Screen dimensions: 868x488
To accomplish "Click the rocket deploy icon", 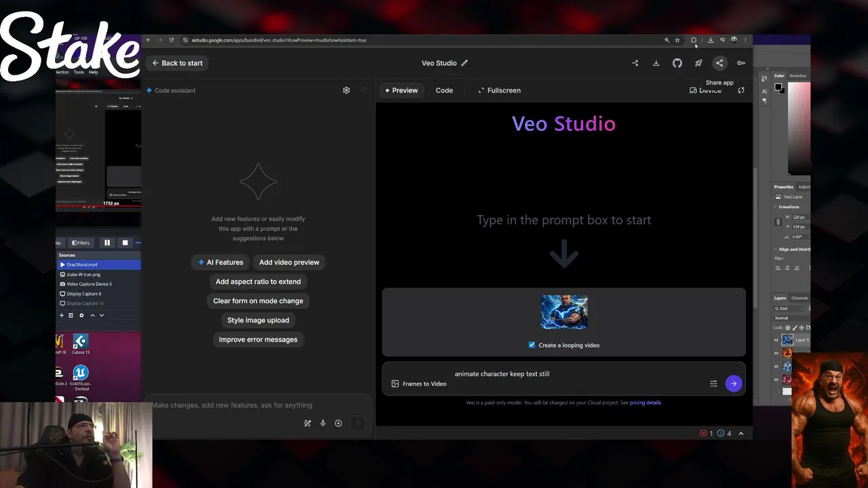I will point(698,63).
